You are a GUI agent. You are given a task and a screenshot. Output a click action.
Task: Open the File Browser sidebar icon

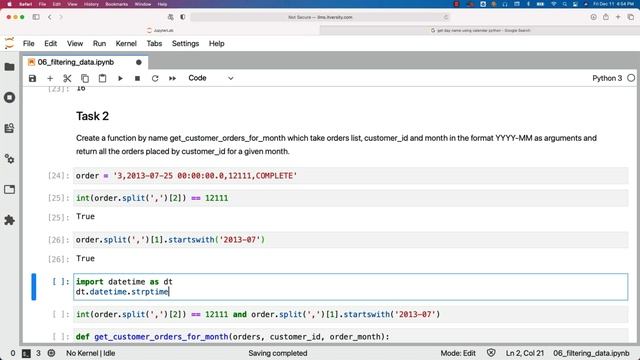tap(9, 67)
